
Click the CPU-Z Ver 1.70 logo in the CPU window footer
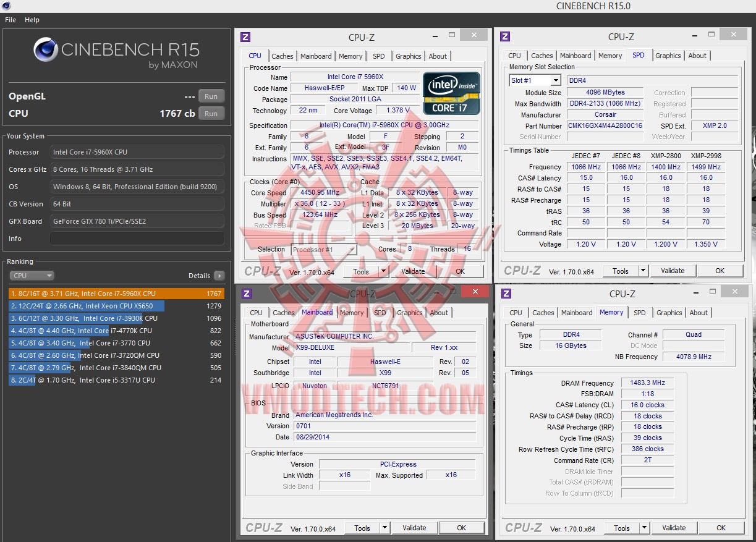[263, 271]
